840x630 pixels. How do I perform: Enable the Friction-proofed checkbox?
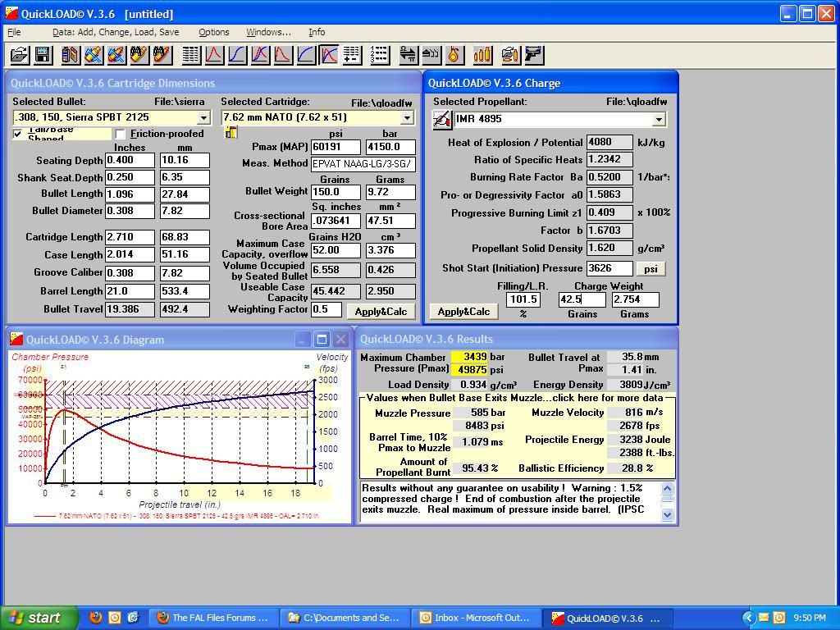click(121, 134)
